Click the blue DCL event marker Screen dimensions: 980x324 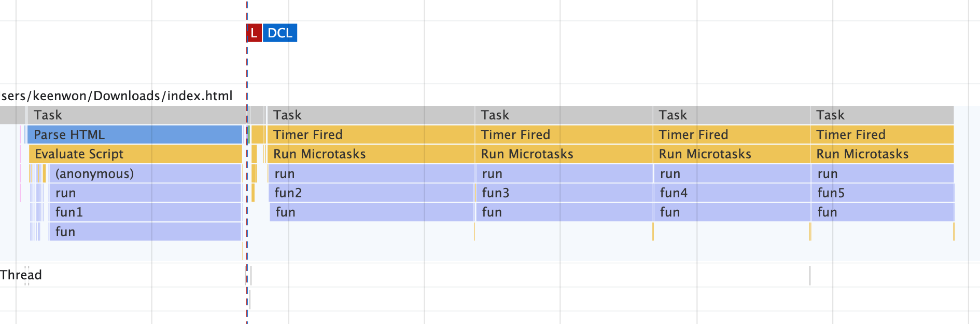coord(280,33)
